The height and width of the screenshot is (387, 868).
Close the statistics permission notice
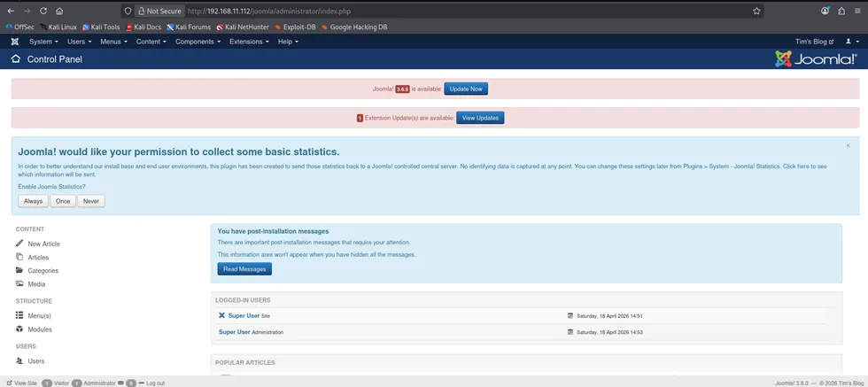pos(849,145)
